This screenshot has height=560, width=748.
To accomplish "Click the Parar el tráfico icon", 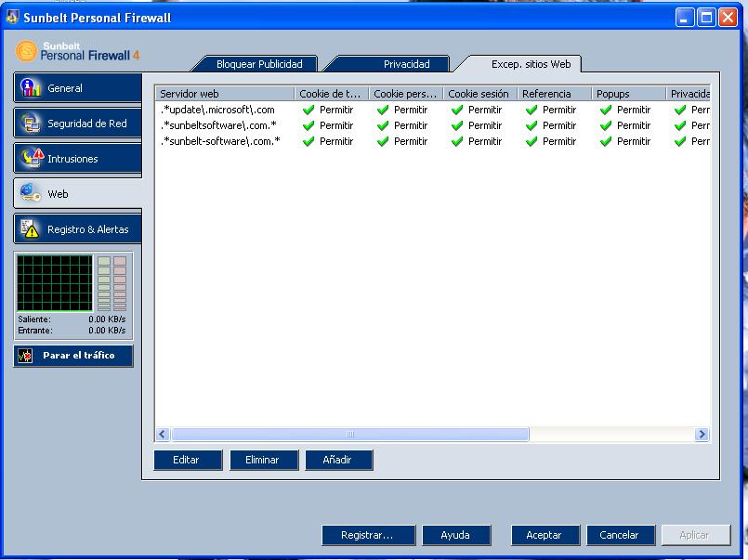I will pyautogui.click(x=25, y=356).
